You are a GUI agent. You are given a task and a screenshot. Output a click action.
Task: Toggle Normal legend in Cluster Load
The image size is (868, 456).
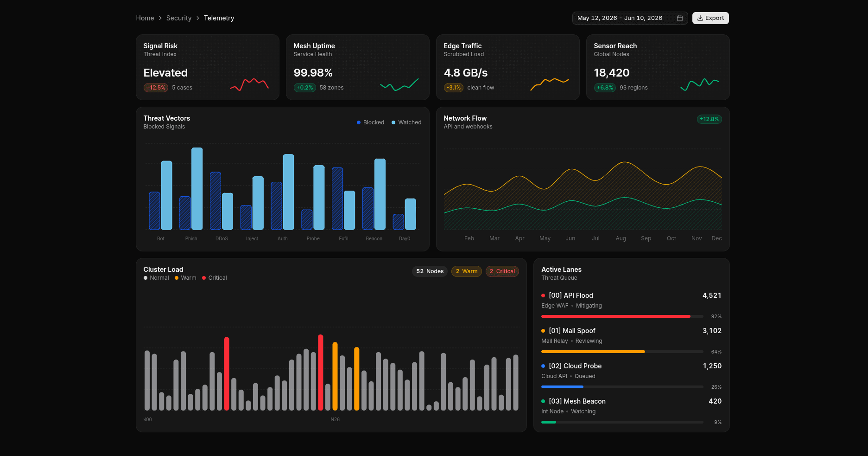click(156, 278)
